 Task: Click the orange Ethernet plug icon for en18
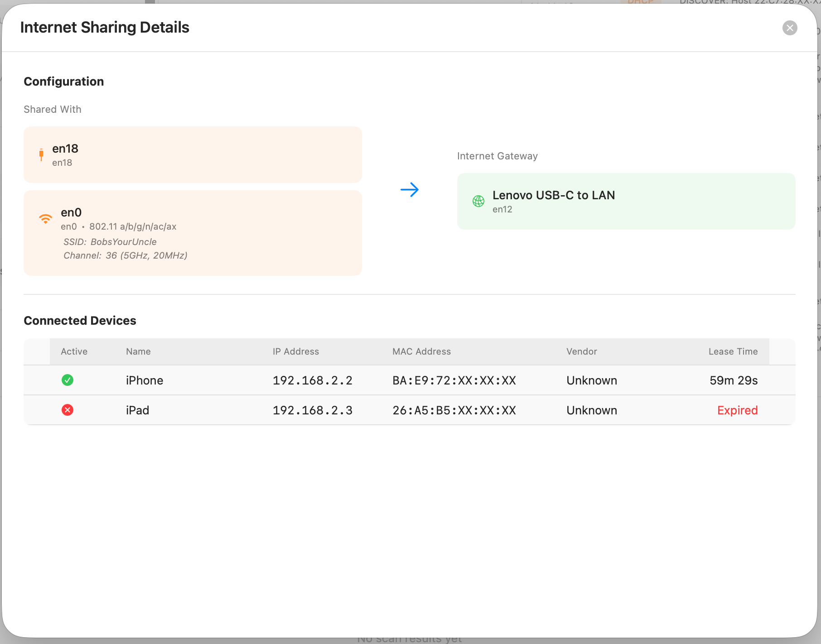coord(41,154)
